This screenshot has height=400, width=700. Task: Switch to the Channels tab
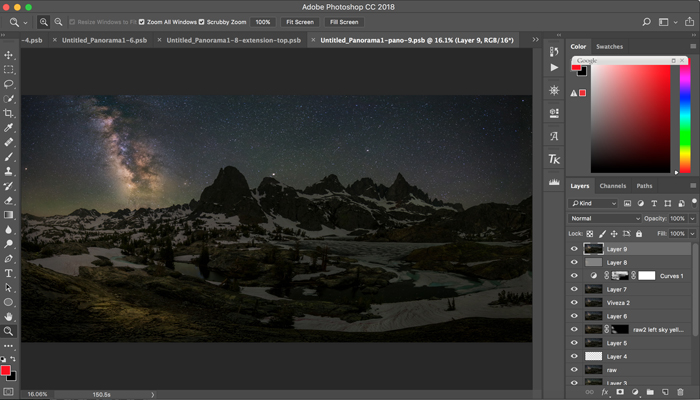point(612,186)
